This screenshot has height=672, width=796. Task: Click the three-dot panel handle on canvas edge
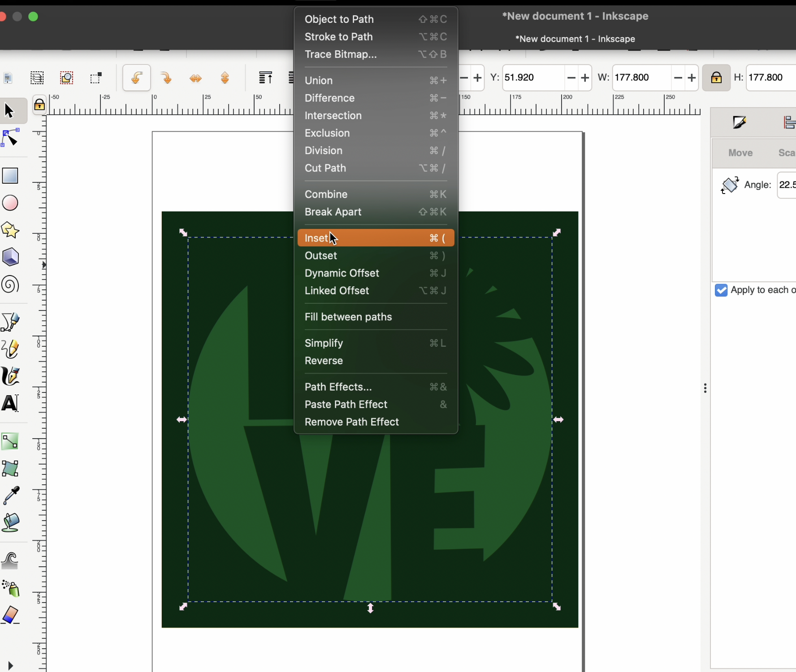tap(705, 388)
